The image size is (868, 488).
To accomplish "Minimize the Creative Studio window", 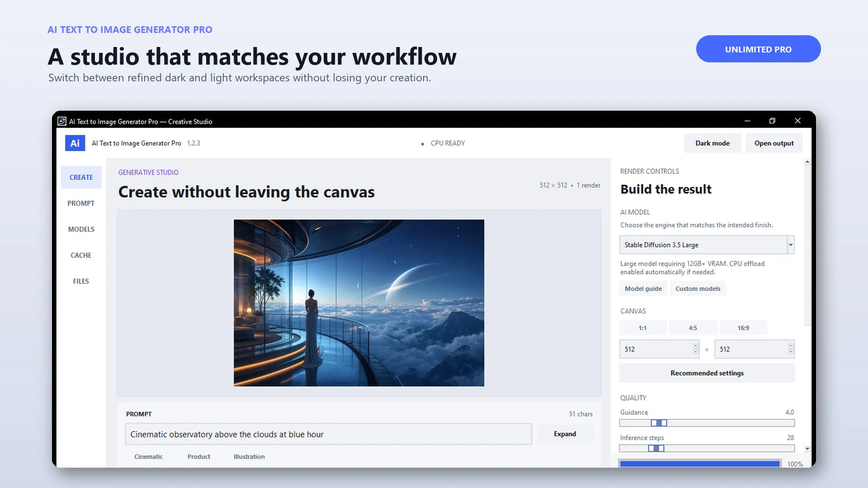I will pyautogui.click(x=747, y=121).
